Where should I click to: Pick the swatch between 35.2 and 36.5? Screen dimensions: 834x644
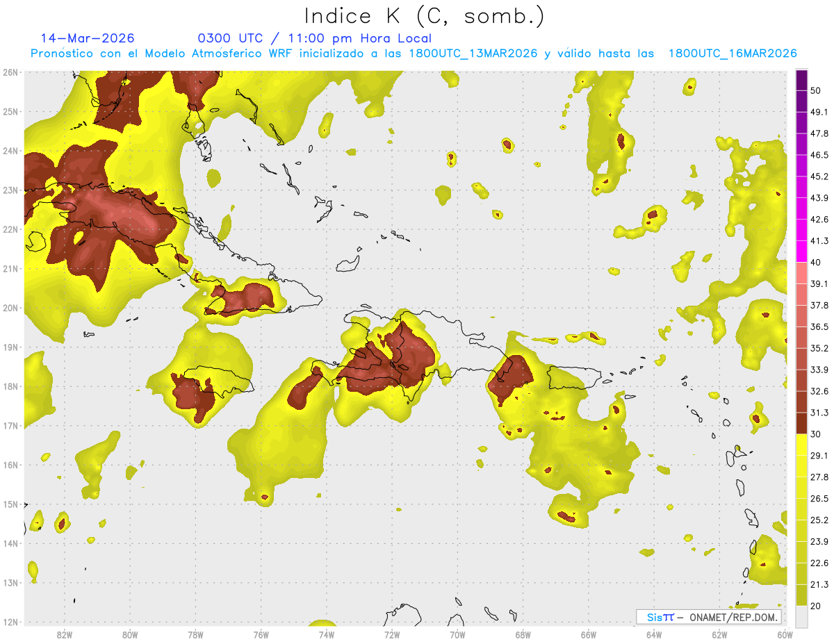pos(801,337)
